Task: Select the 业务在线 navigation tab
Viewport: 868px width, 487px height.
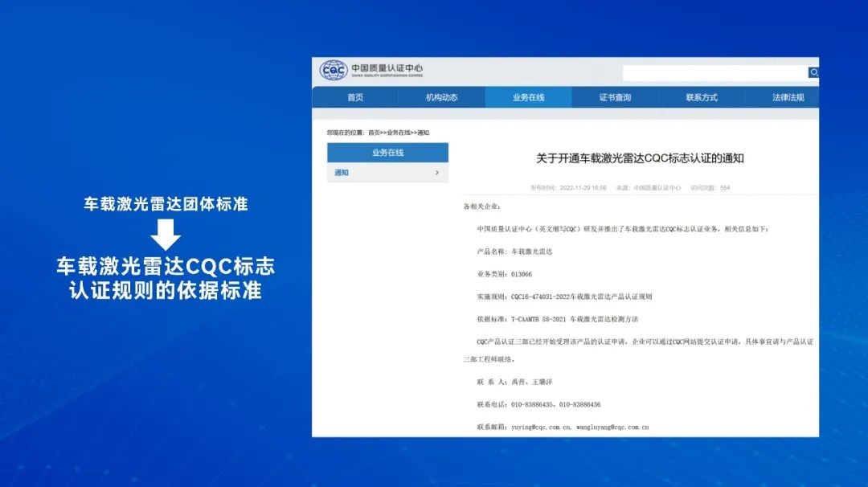Action: tap(528, 97)
